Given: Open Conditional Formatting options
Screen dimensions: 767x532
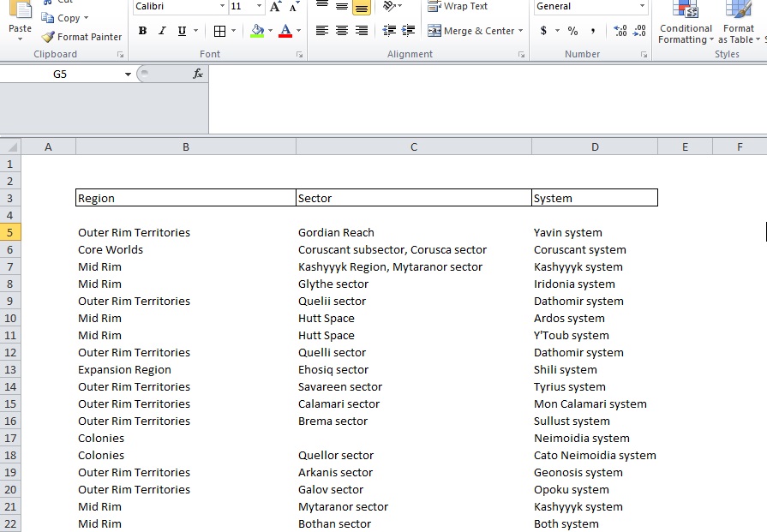Looking at the screenshot, I should point(685,21).
